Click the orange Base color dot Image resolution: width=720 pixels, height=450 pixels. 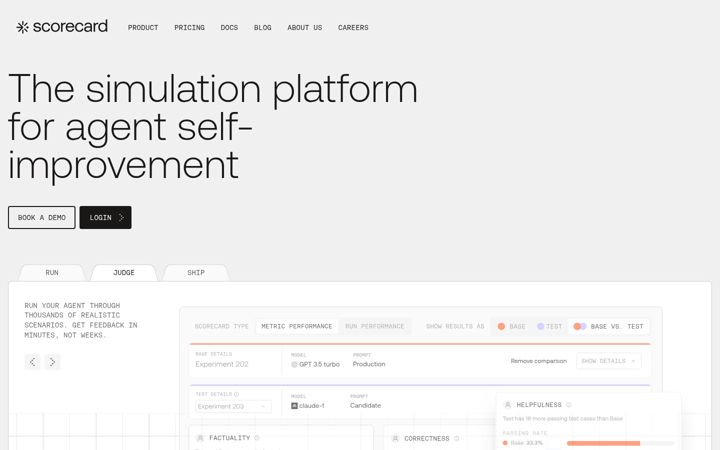click(501, 326)
